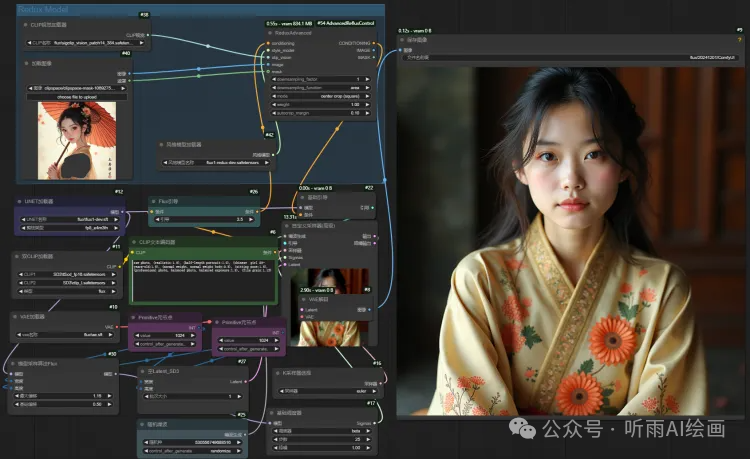Decrease downsampling_factor with its left arrow

pyautogui.click(x=274, y=79)
